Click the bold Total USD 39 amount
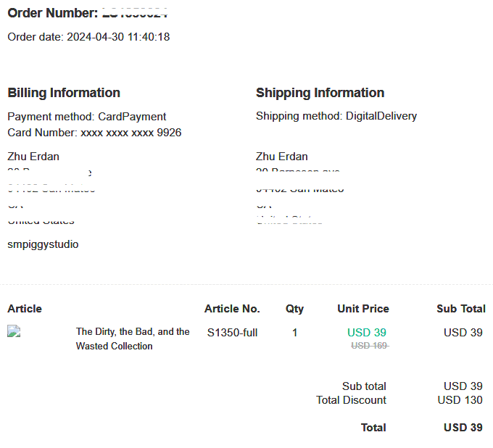 (x=463, y=427)
